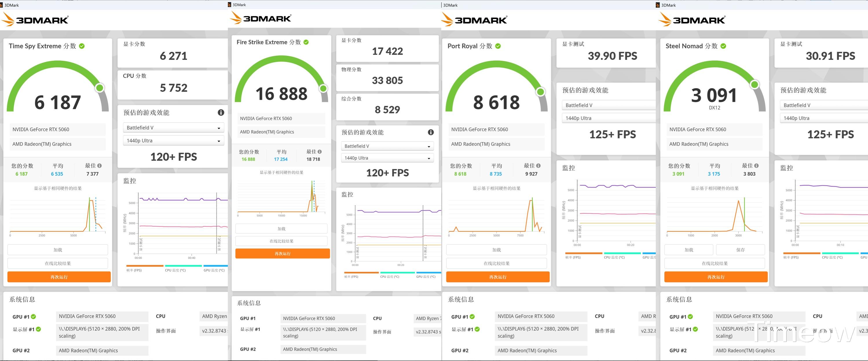Click green checkmark beside Steel Nomad score title
The image size is (868, 361).
pyautogui.click(x=724, y=46)
